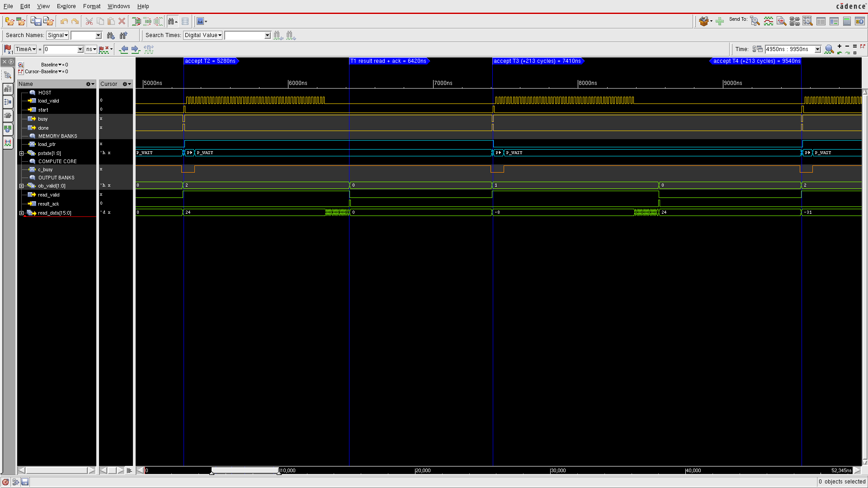Expand the read_data[15:0] bus
The image size is (868, 488).
pos(21,213)
